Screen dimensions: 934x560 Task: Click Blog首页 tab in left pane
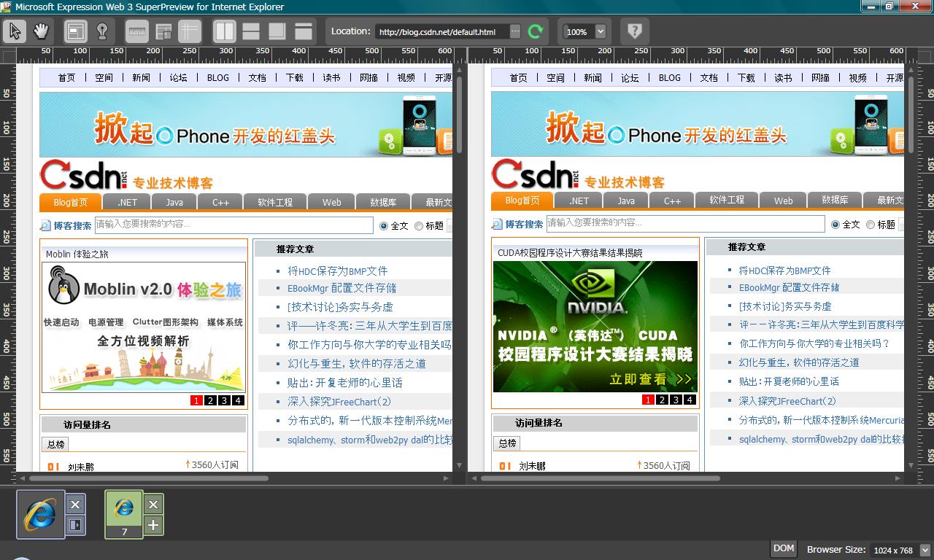(71, 202)
